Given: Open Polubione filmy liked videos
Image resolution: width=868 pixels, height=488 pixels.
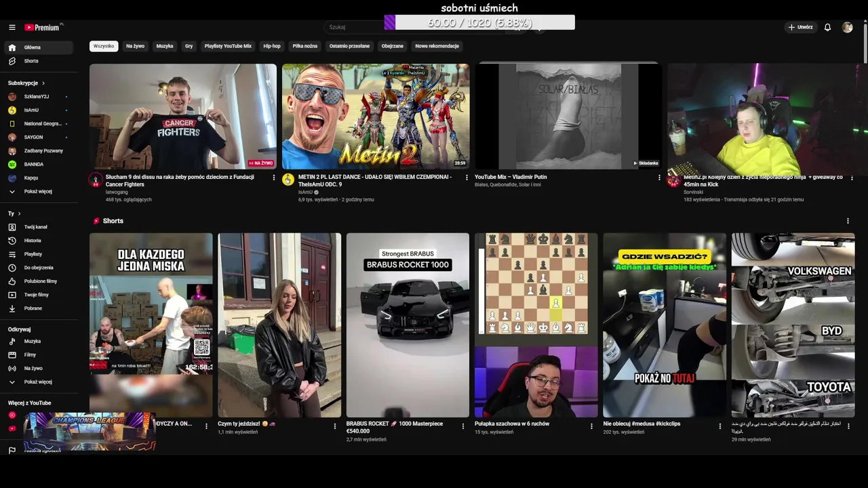Looking at the screenshot, I should [x=38, y=281].
